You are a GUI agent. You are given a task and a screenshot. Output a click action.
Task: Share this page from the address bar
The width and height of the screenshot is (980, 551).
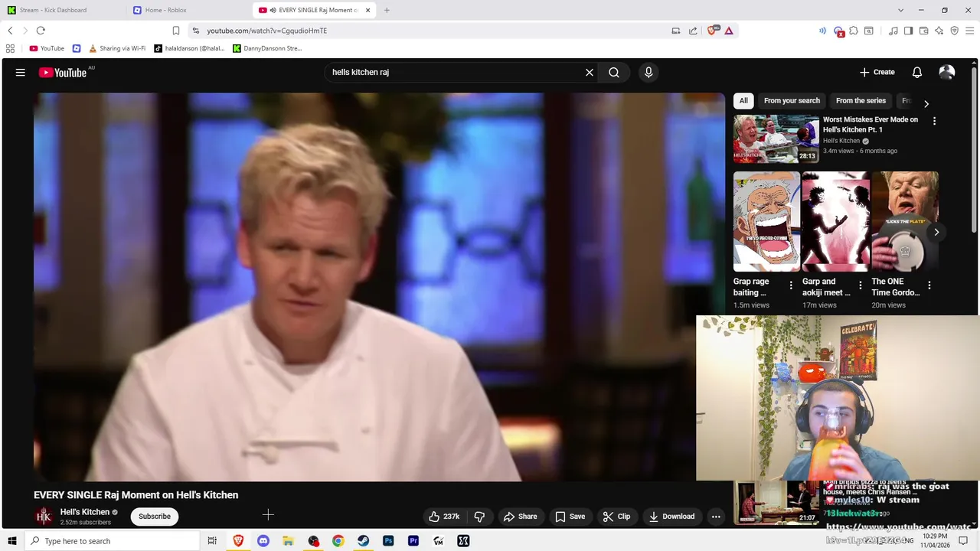coord(693,31)
